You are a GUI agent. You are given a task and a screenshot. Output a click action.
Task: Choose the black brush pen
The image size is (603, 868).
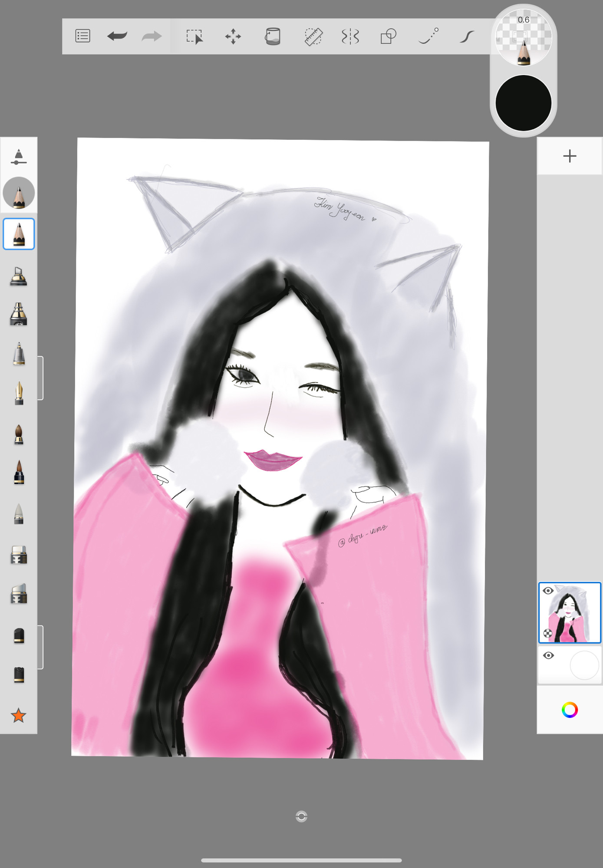tap(19, 472)
